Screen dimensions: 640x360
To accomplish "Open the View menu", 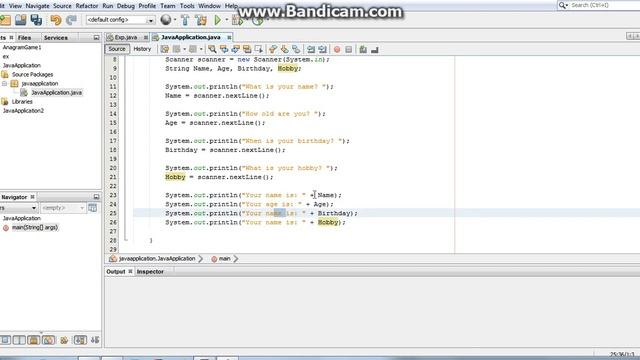I will click(x=15, y=6).
